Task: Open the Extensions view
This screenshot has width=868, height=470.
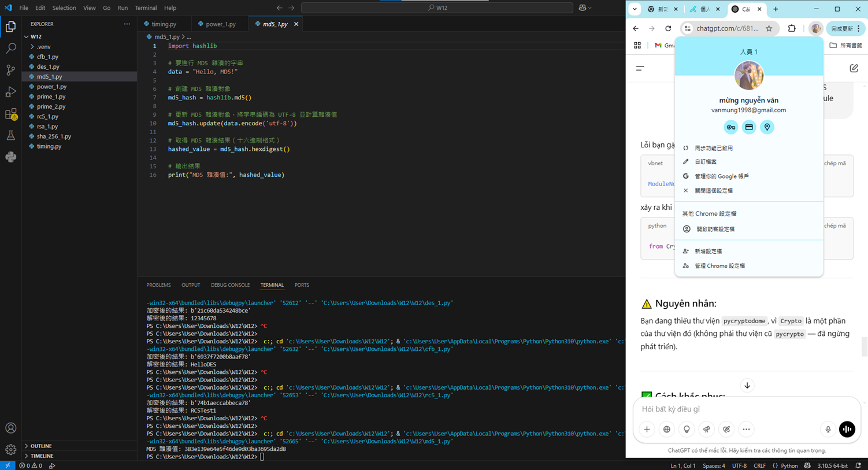Action: click(10, 114)
